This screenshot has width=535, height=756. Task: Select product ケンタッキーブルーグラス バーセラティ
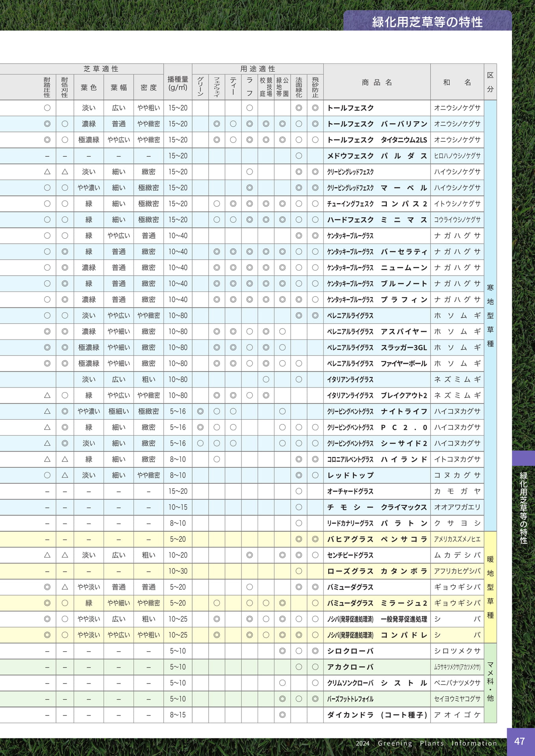[x=377, y=252]
